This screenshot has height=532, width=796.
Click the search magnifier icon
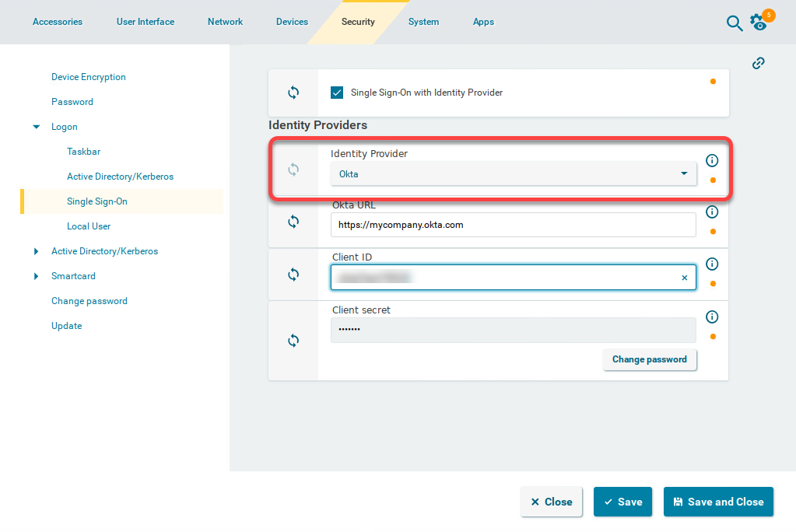tap(734, 23)
